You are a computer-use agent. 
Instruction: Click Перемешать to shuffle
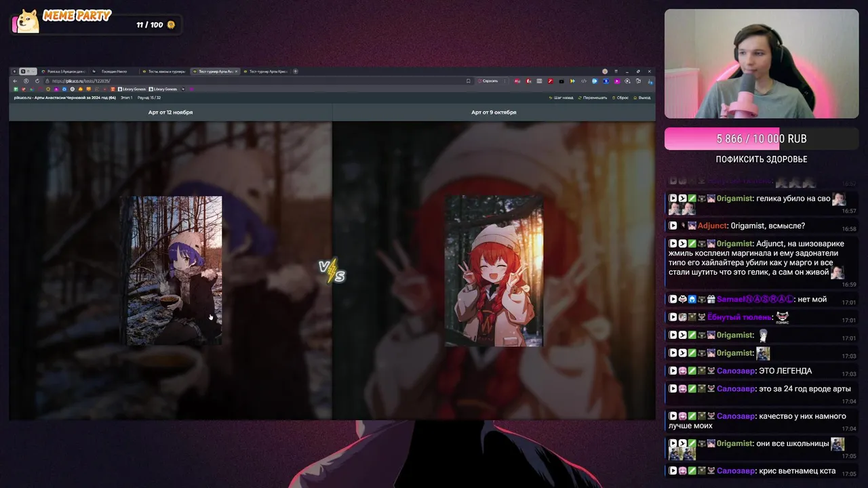point(592,98)
